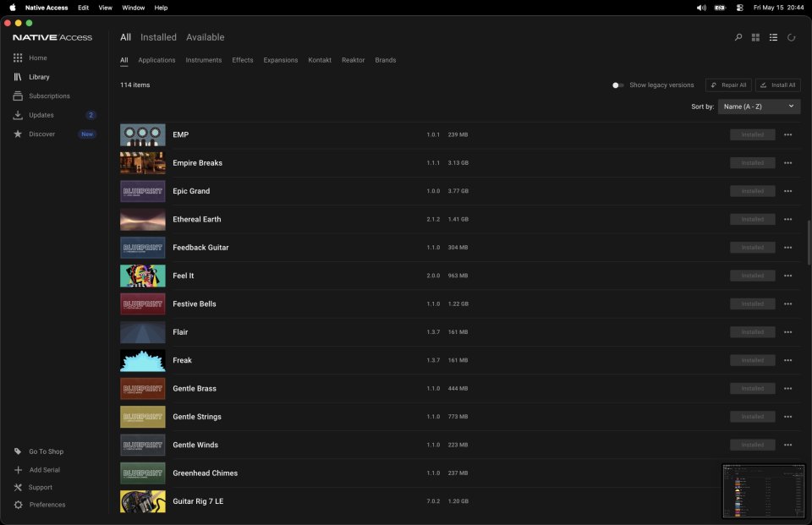Open Control Center in menu bar
This screenshot has height=525, width=812.
coord(739,8)
